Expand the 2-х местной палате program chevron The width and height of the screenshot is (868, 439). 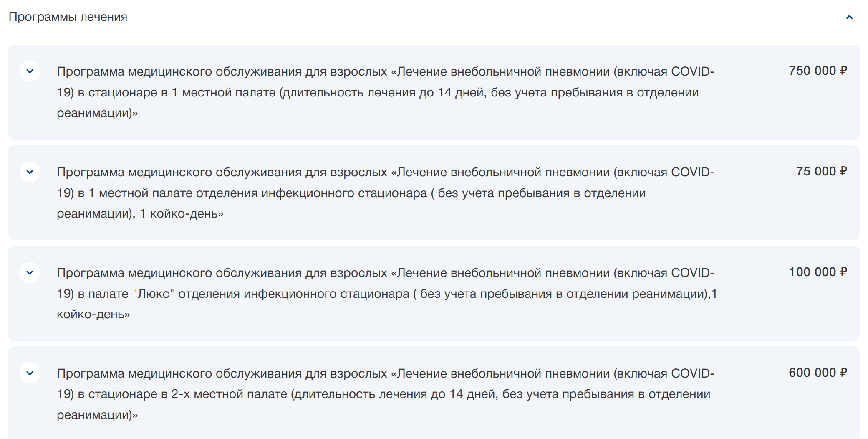[x=30, y=373]
